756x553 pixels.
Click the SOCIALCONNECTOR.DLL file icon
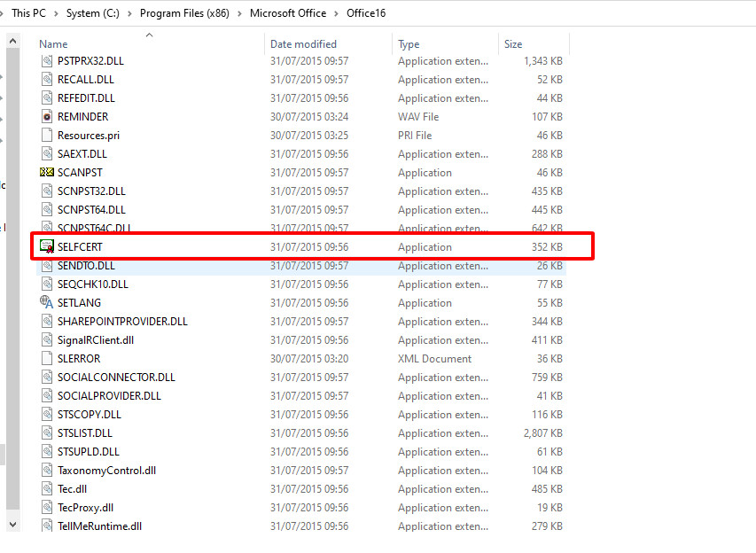click(47, 377)
